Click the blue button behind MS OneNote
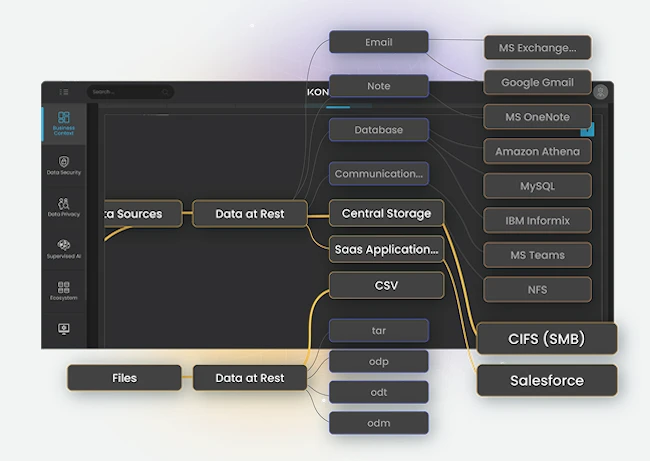The height and width of the screenshot is (461, 650). 587,129
